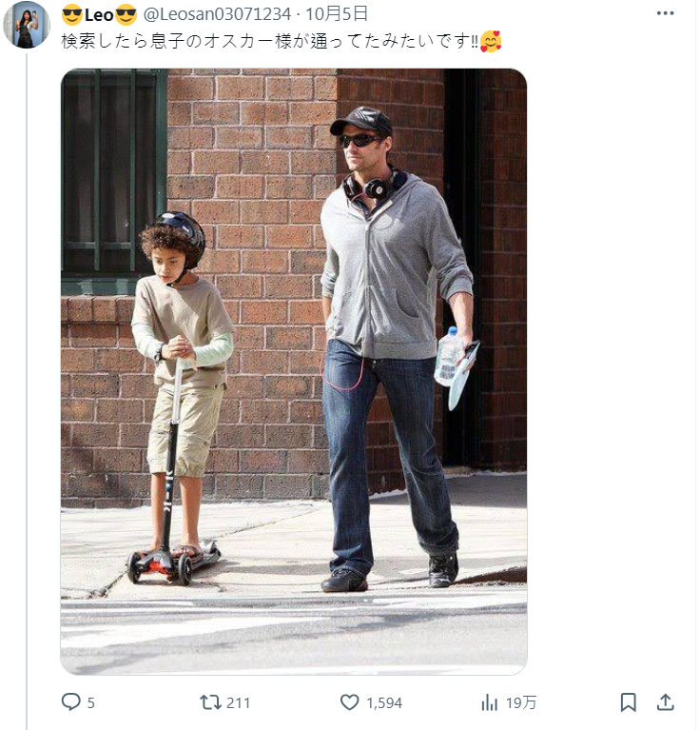
Task: Click the display name Leo
Action: pyautogui.click(x=99, y=15)
